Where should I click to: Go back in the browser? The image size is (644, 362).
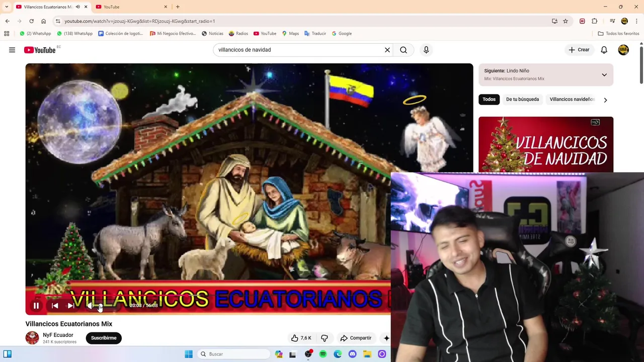(7, 21)
